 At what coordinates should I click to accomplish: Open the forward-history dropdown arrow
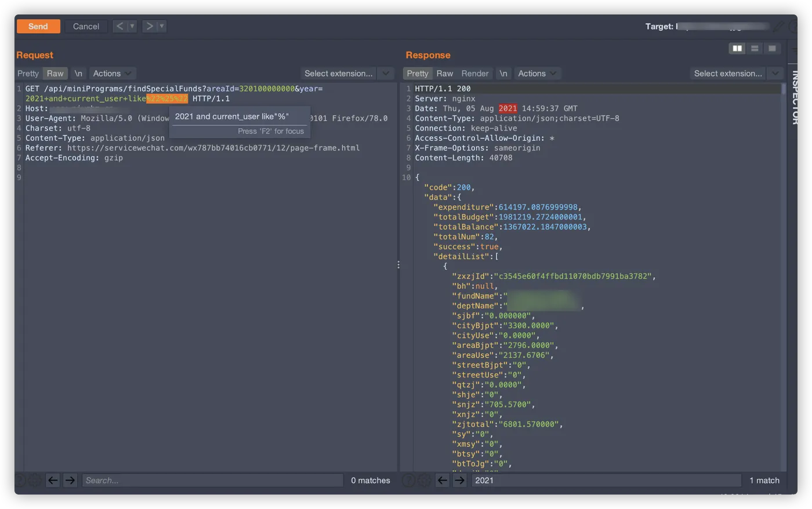click(x=162, y=26)
